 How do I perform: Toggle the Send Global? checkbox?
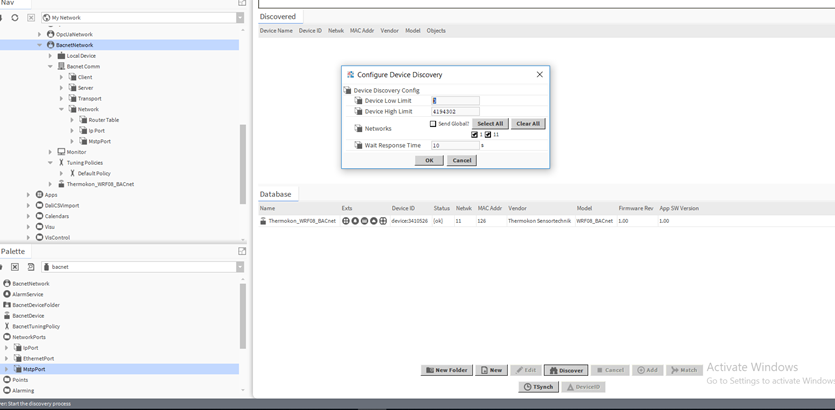pyautogui.click(x=433, y=124)
